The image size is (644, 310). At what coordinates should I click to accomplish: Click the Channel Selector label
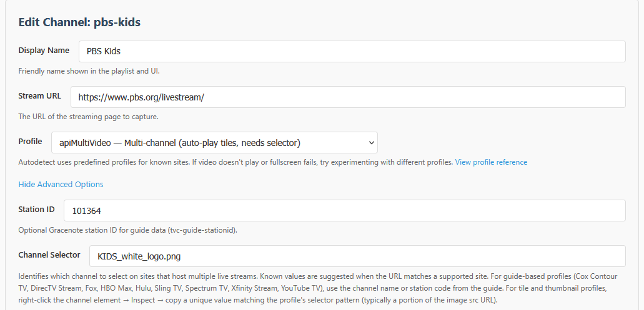click(49, 255)
